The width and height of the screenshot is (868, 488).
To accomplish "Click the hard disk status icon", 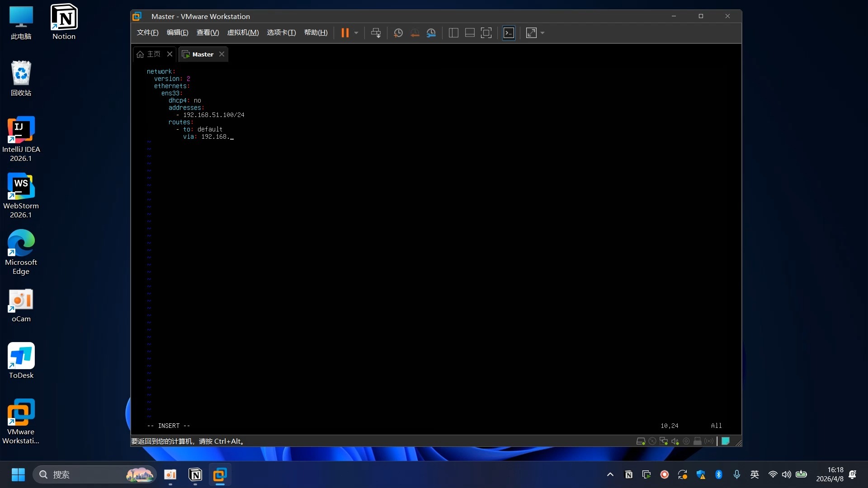I will tap(641, 441).
